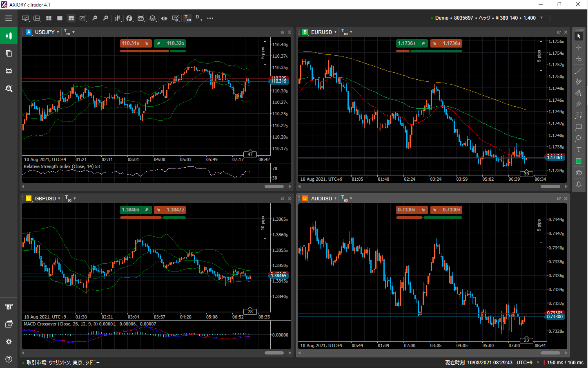Select the crosshair tool

pos(579,47)
